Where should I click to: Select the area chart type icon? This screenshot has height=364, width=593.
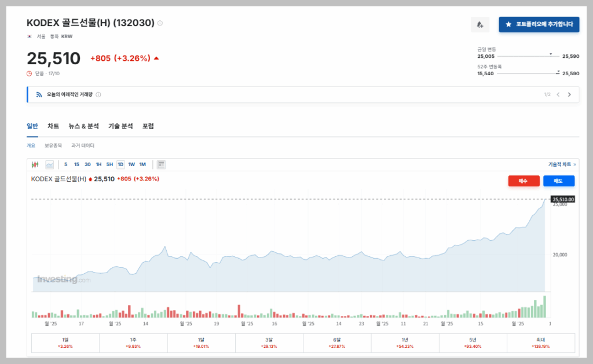click(49, 164)
